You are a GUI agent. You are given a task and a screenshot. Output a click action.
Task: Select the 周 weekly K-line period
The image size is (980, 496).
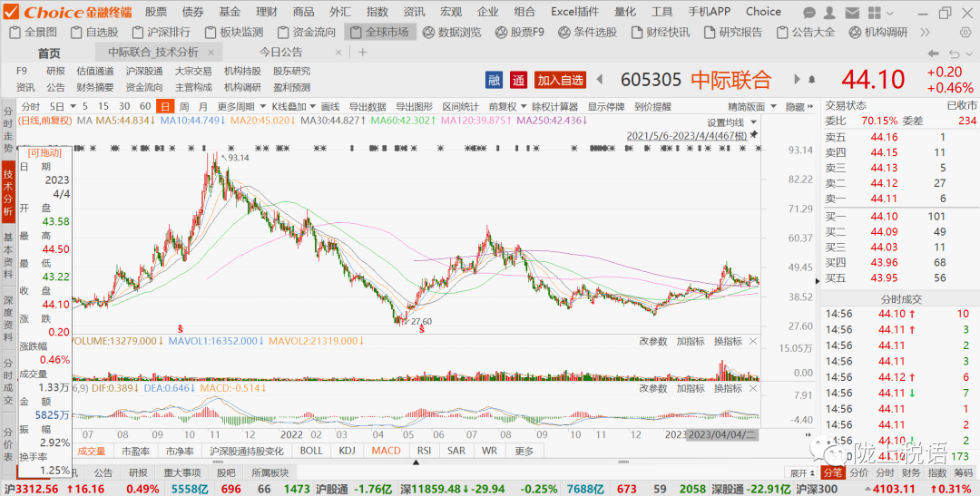[183, 107]
